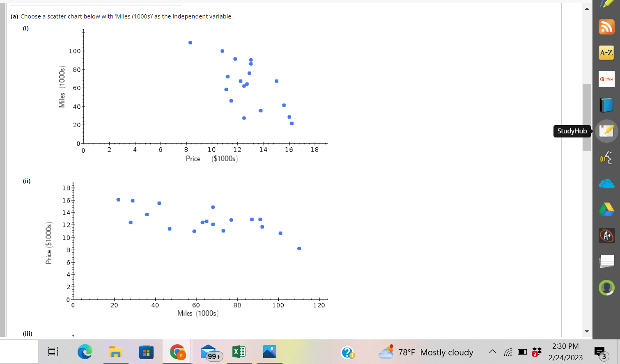Open the Mail app with 99+ badge
This screenshot has width=620, height=364.
pos(211,353)
